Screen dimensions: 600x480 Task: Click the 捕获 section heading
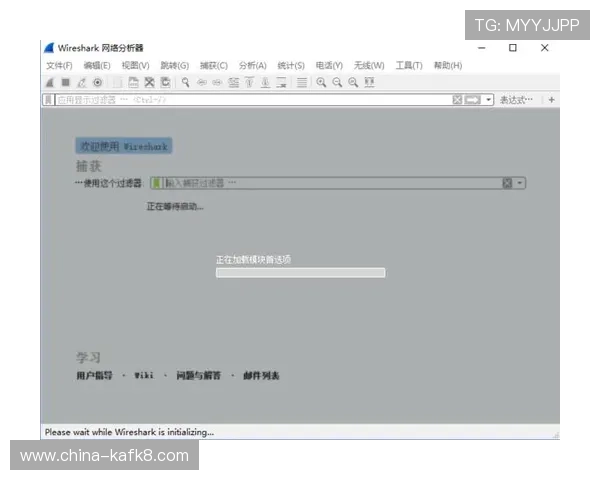click(88, 166)
